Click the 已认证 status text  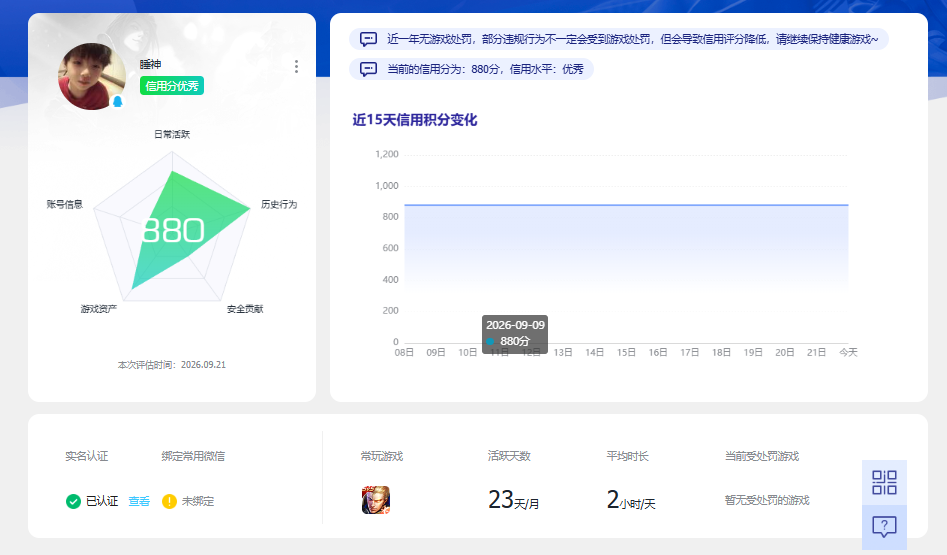(x=101, y=501)
